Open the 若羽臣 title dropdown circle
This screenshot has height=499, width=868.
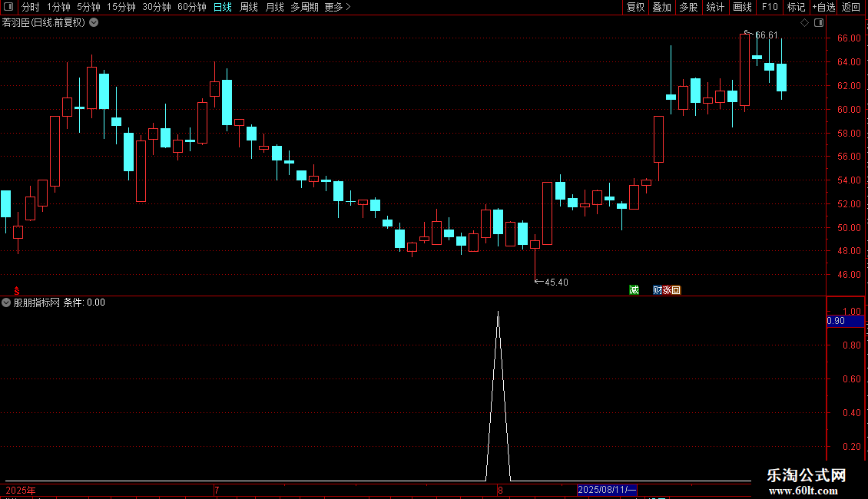[x=94, y=23]
